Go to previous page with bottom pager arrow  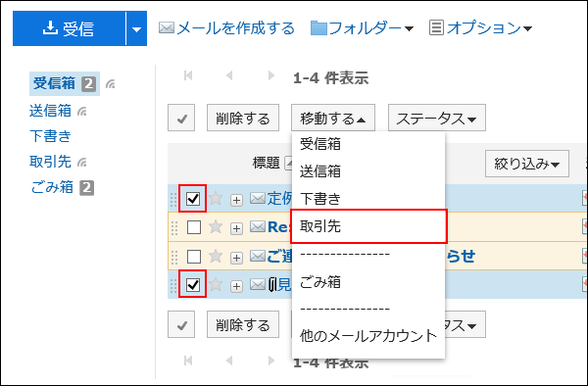tap(229, 361)
